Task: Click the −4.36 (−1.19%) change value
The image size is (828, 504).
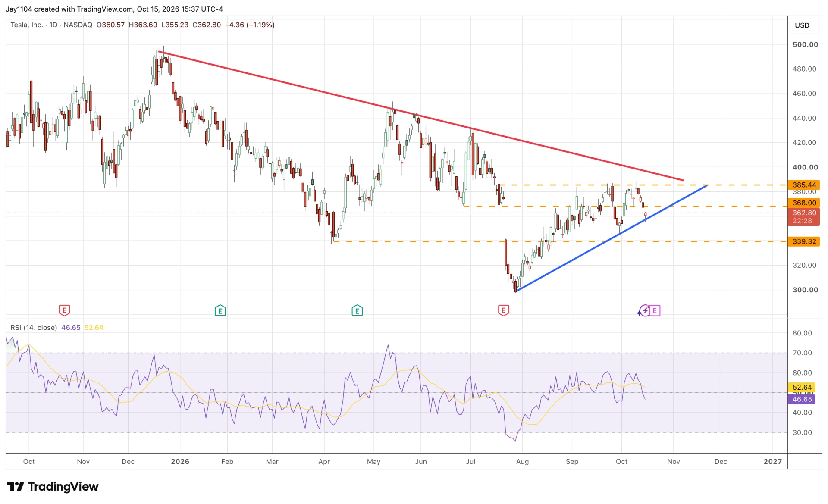Action: pos(250,25)
